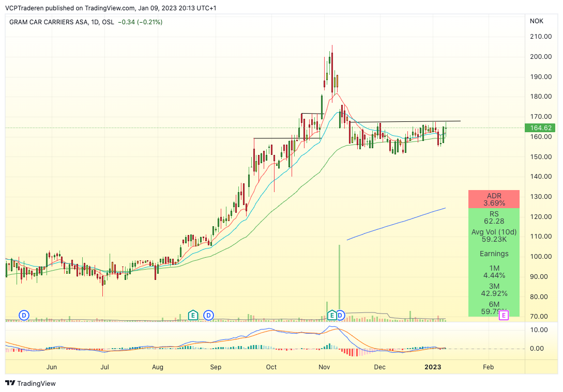Screen dimensions: 563x392
Task: Click the Sep label on time axis
Action: [x=216, y=367]
